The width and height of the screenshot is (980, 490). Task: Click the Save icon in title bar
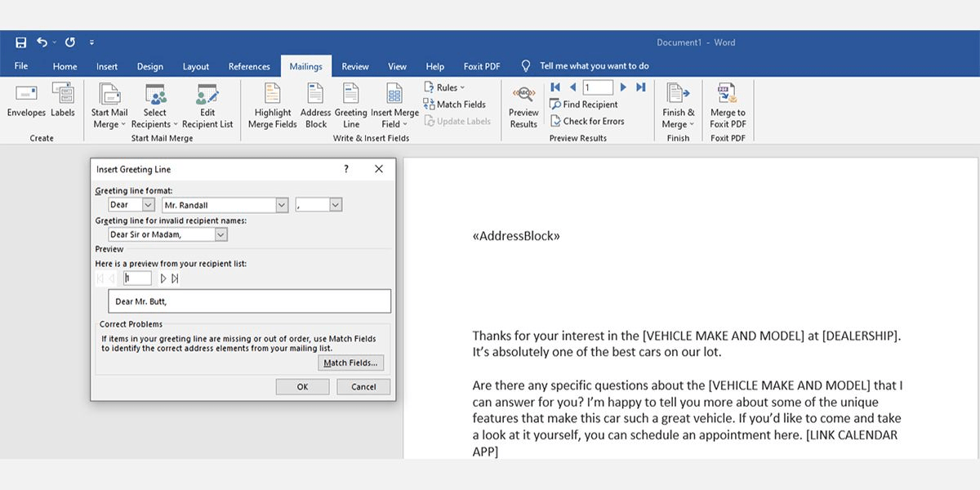(x=20, y=42)
